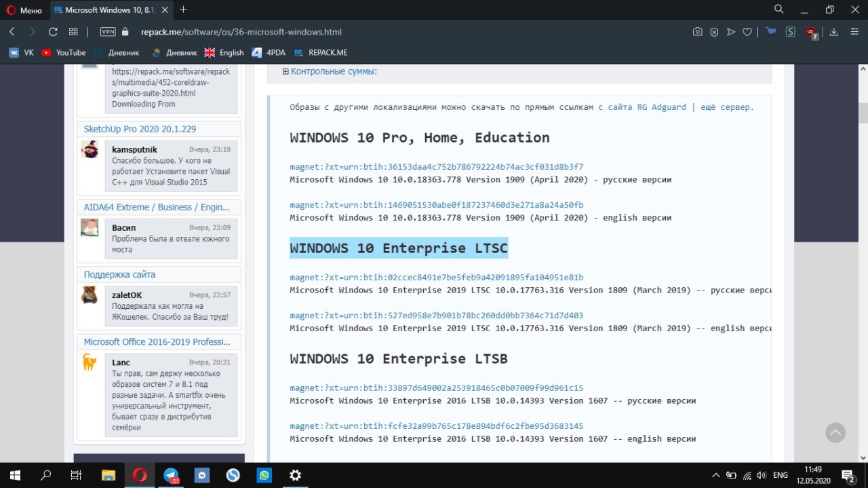Click zaletOK owl avatar
This screenshot has height=488, width=868.
point(90,295)
